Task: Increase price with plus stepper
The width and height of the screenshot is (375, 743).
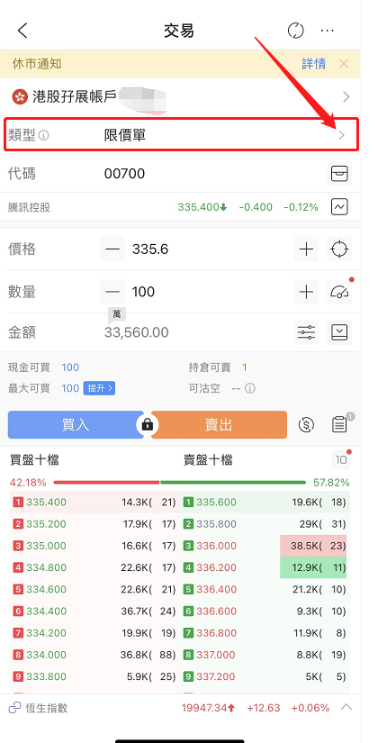Action: point(306,249)
